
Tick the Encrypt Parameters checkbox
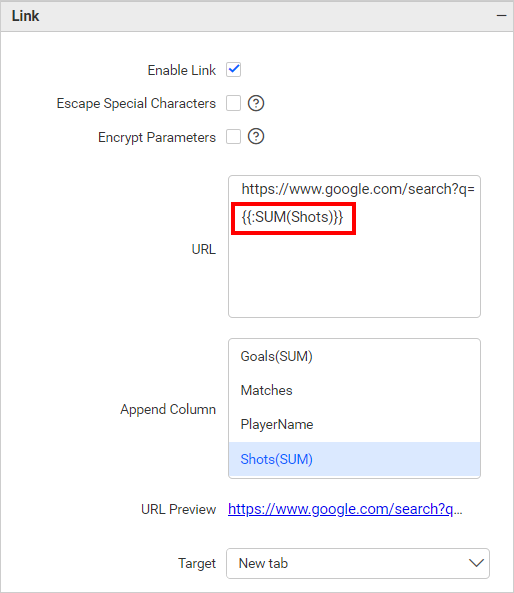(233, 137)
